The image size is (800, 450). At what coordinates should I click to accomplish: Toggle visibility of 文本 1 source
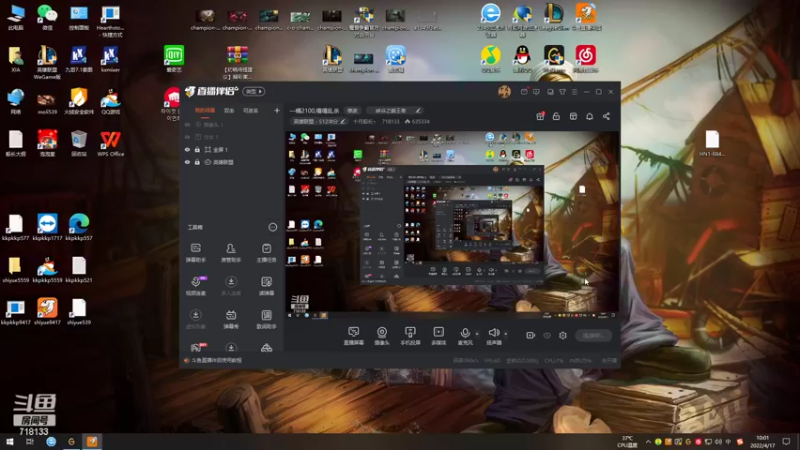pos(187,137)
